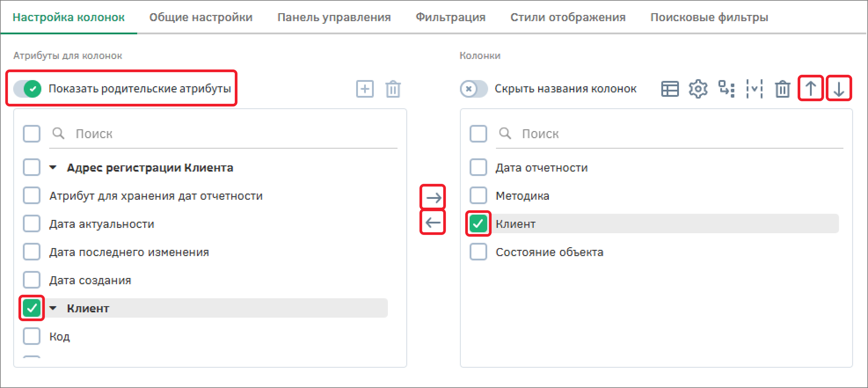Check select-all box in columns panel
Image resolution: width=868 pixels, height=388 pixels.
(478, 134)
